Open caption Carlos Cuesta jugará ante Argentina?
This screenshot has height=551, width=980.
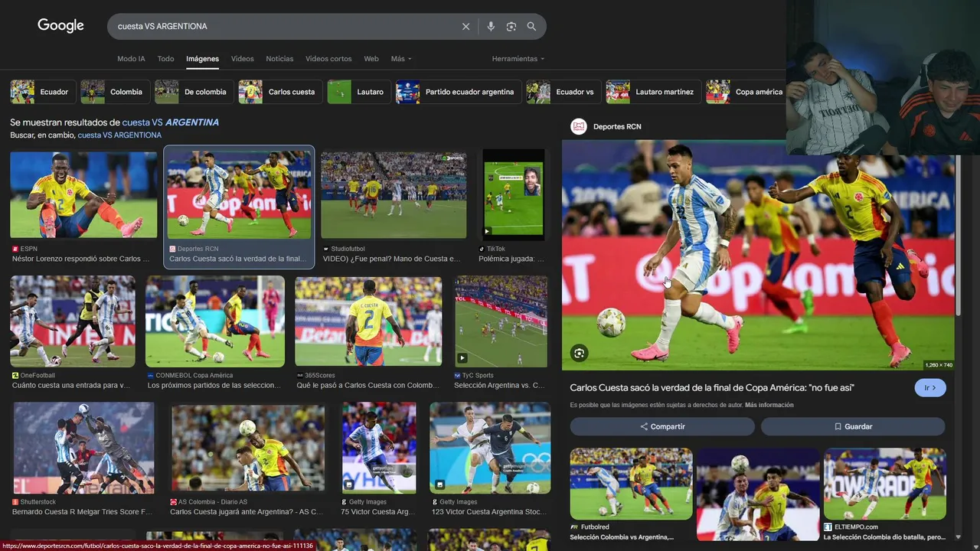tap(247, 512)
